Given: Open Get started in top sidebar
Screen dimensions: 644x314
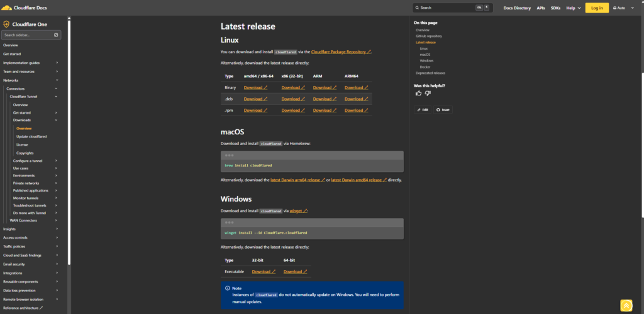Looking at the screenshot, I should coord(12,54).
